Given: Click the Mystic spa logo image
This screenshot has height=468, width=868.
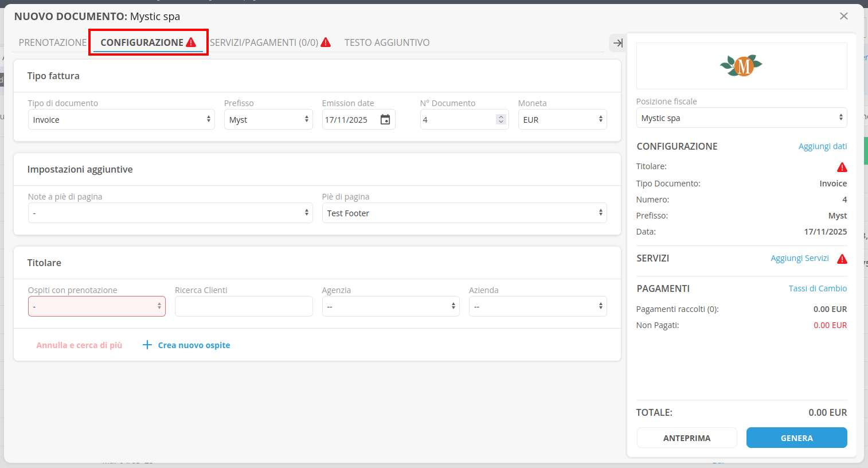Looking at the screenshot, I should [x=741, y=66].
